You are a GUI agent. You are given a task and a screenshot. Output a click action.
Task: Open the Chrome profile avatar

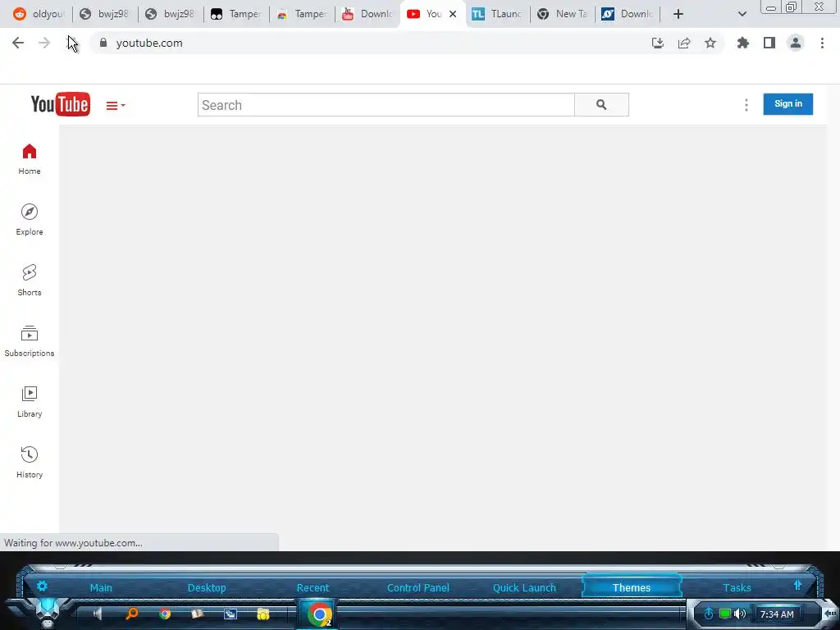click(796, 43)
